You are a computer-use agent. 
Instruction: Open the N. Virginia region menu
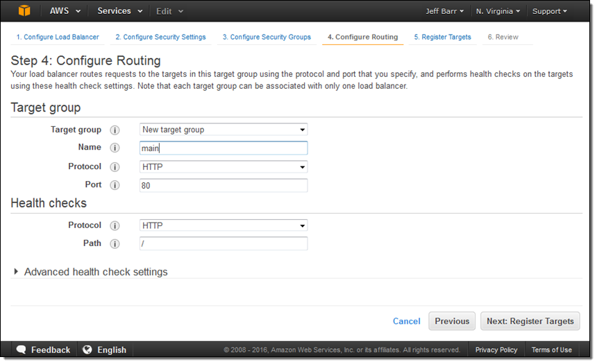click(x=498, y=12)
